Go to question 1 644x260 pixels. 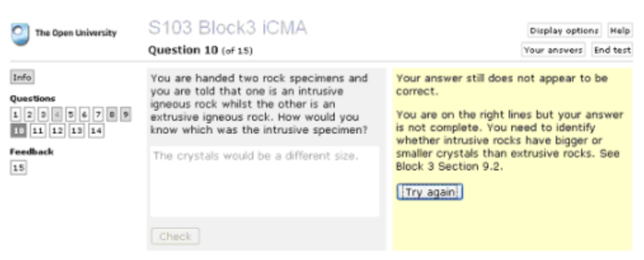pyautogui.click(x=16, y=114)
